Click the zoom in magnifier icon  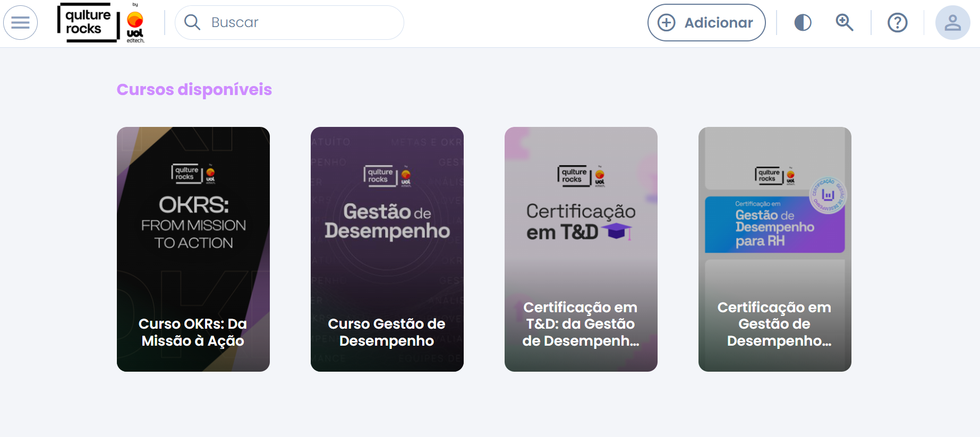[844, 23]
